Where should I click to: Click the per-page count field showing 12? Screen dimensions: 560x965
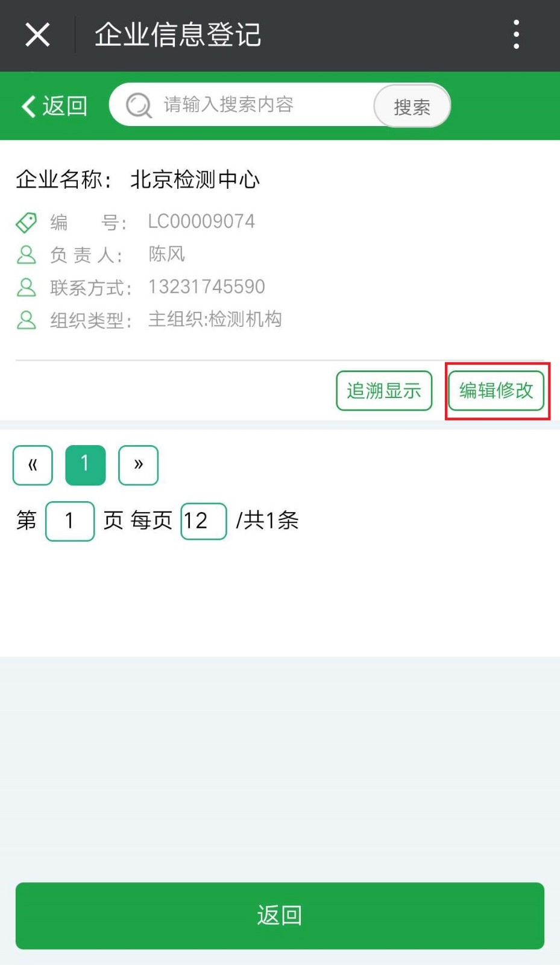[204, 521]
